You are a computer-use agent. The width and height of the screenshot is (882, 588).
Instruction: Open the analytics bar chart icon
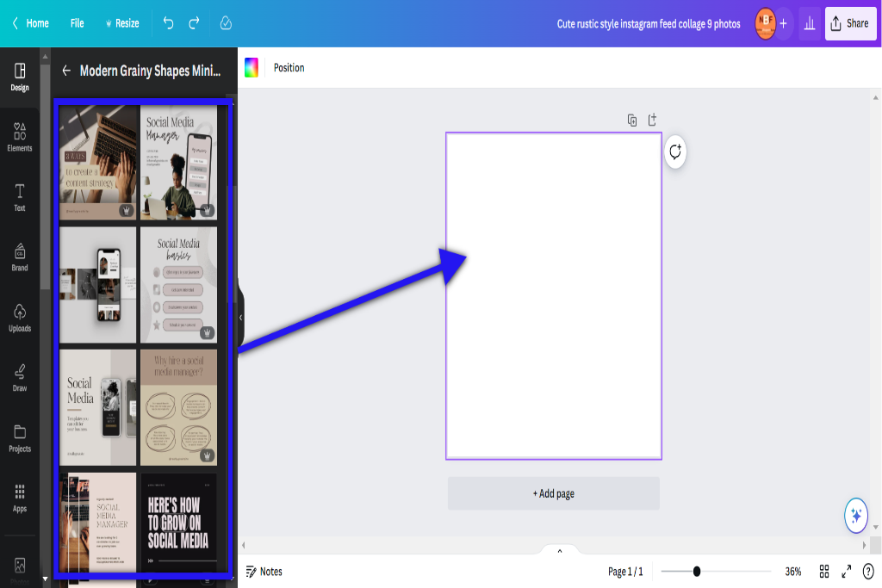coord(810,23)
